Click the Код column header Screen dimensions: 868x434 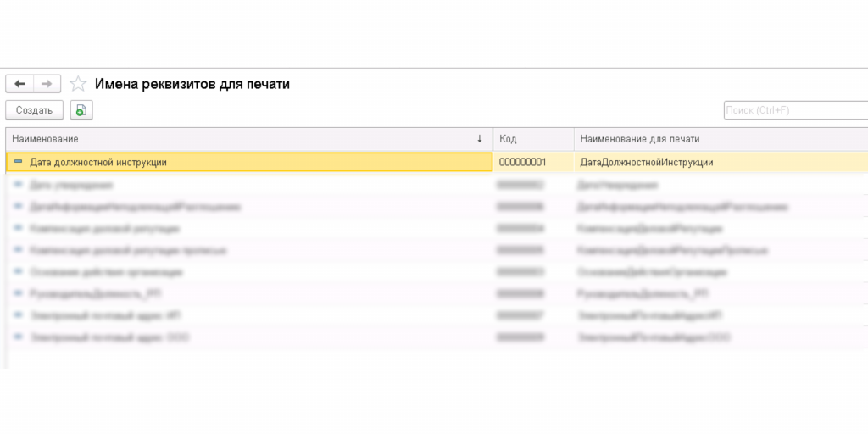508,139
